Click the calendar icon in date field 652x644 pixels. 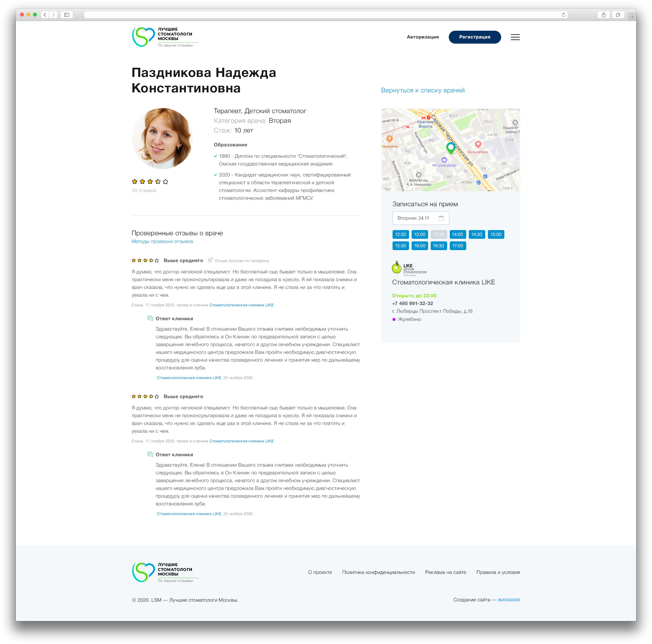click(441, 218)
